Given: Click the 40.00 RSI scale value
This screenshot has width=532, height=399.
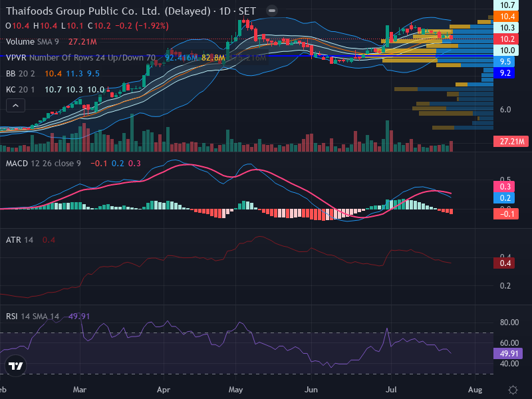Looking at the screenshot, I should point(509,364).
